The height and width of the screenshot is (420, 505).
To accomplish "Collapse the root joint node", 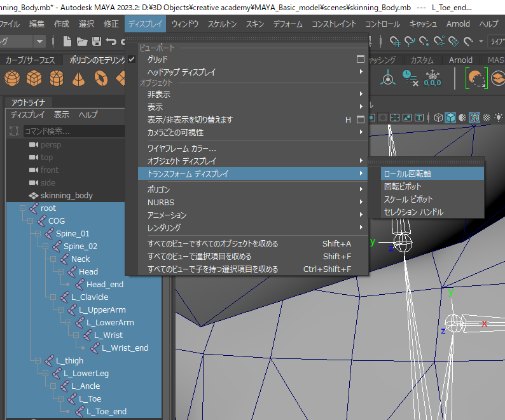I will tap(22, 208).
